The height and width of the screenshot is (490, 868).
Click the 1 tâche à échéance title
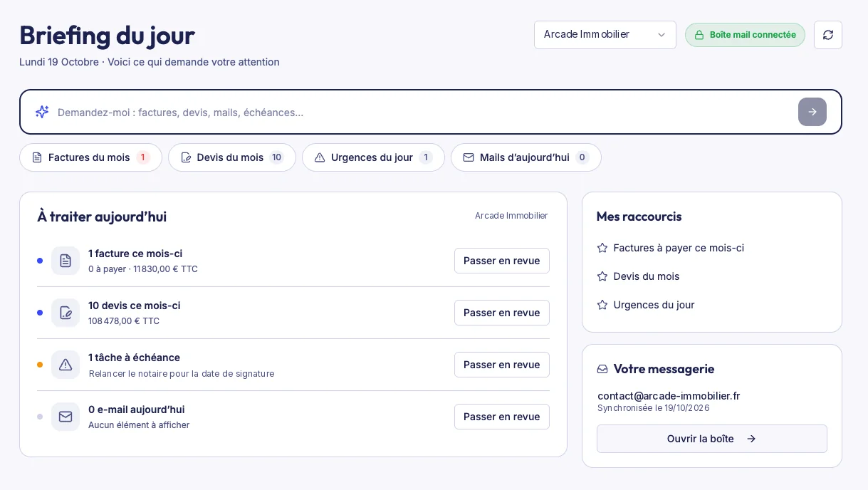point(134,358)
